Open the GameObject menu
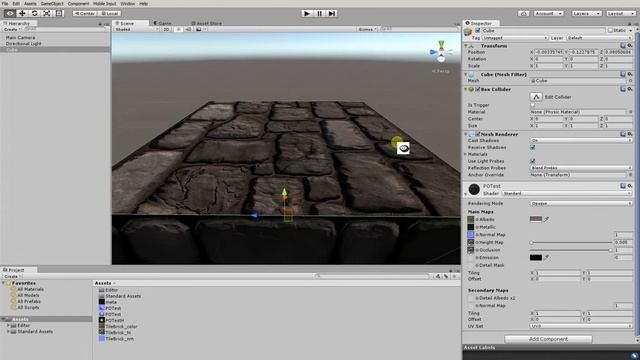 click(x=52, y=4)
